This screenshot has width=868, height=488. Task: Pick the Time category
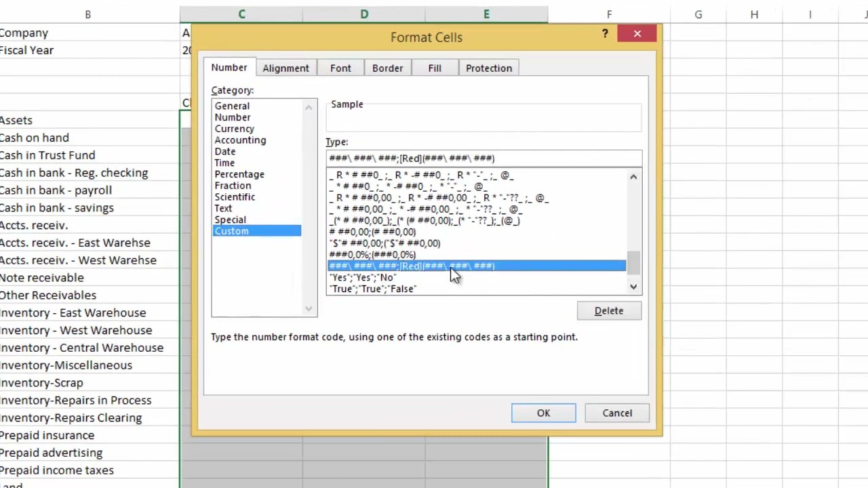click(257, 163)
